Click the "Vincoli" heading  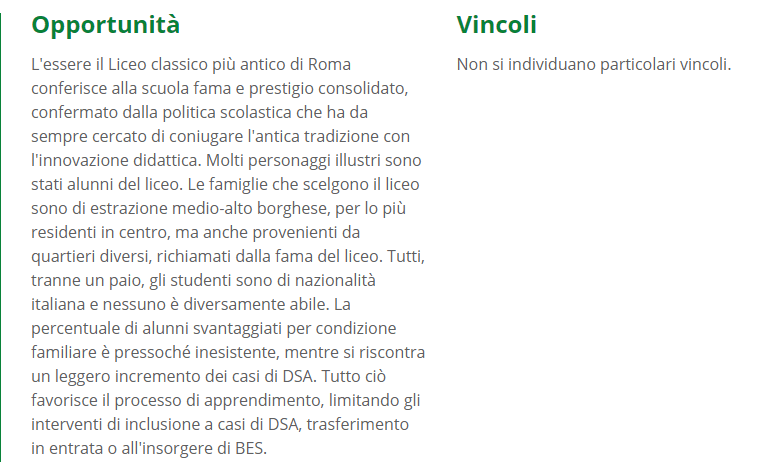click(x=496, y=24)
